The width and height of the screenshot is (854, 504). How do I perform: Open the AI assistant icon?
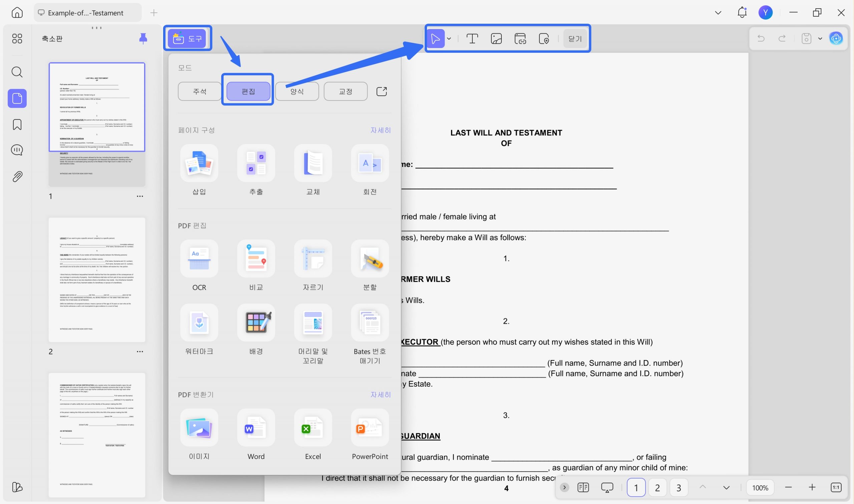836,38
